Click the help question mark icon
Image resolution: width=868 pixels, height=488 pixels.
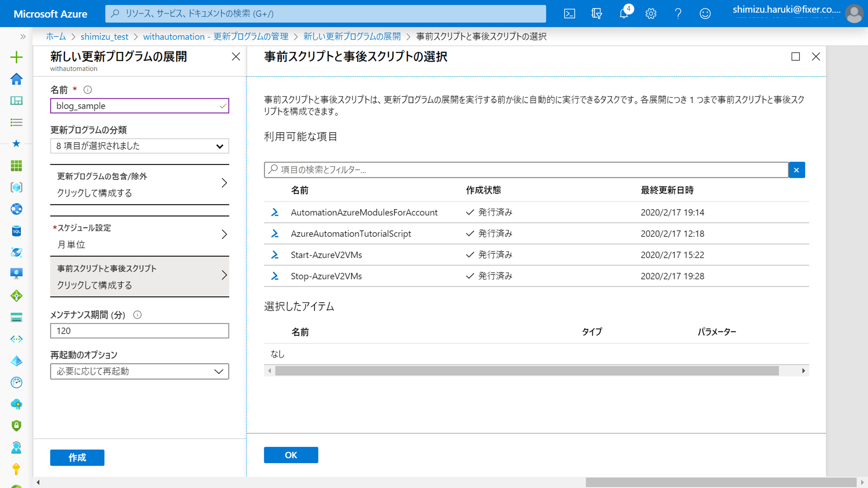point(678,13)
